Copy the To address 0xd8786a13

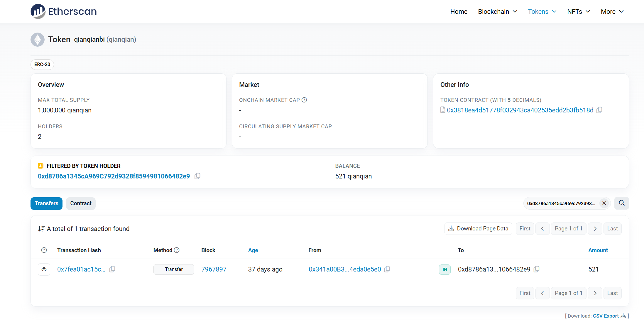coord(536,269)
